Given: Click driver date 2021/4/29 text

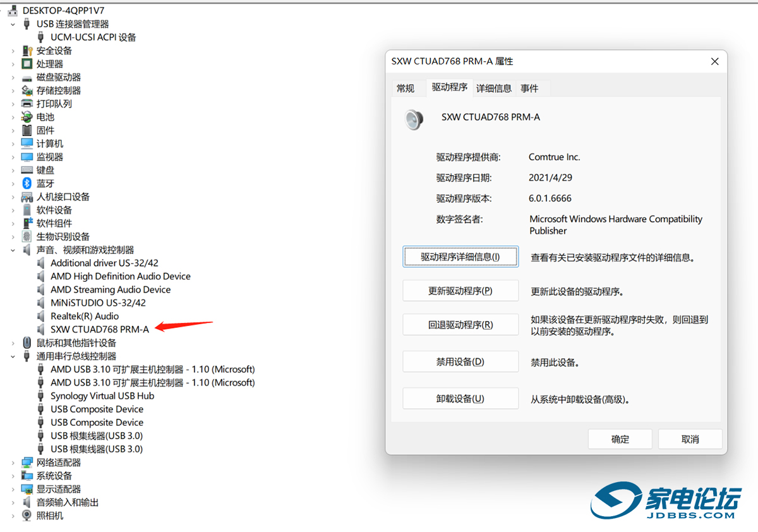Looking at the screenshot, I should click(551, 178).
